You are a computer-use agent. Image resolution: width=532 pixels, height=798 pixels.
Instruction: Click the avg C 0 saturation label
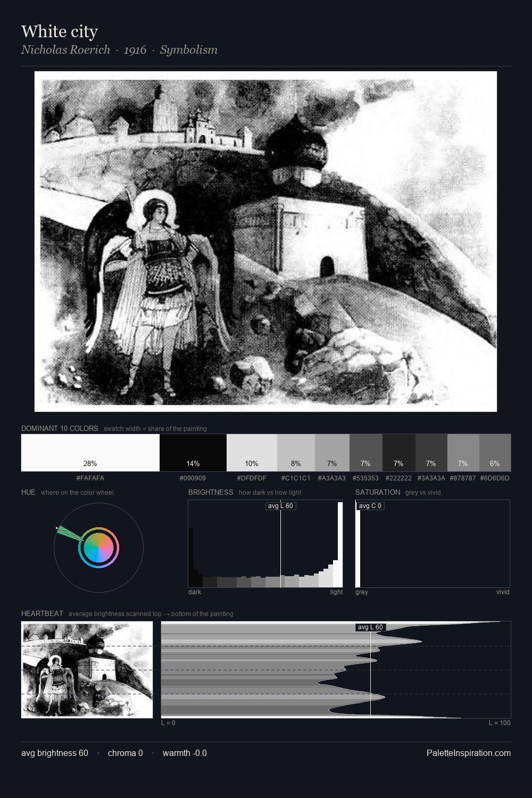[370, 506]
